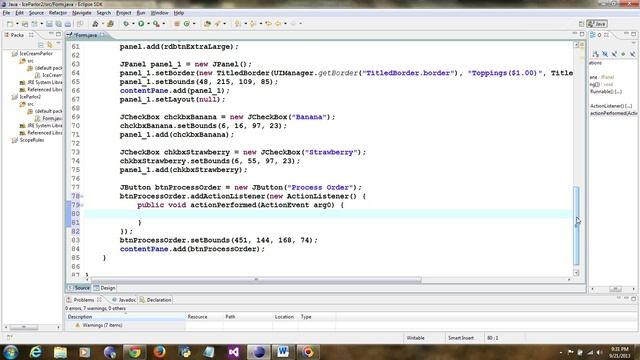Open Google Chrome from taskbar

(135, 352)
